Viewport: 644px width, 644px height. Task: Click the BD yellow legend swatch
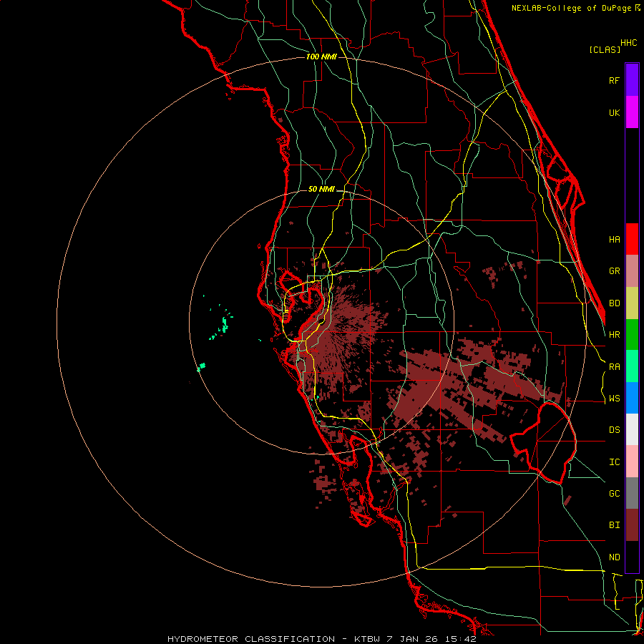click(632, 303)
